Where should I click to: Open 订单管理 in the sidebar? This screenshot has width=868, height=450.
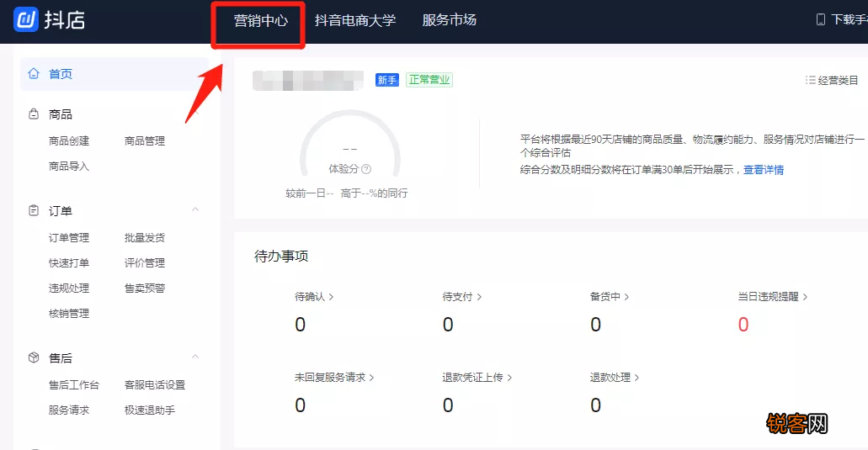[x=69, y=238]
